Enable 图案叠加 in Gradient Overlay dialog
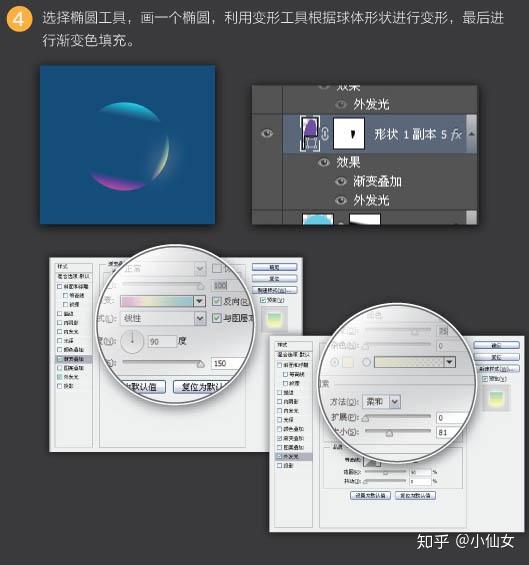The width and height of the screenshot is (529, 565). 59,368
